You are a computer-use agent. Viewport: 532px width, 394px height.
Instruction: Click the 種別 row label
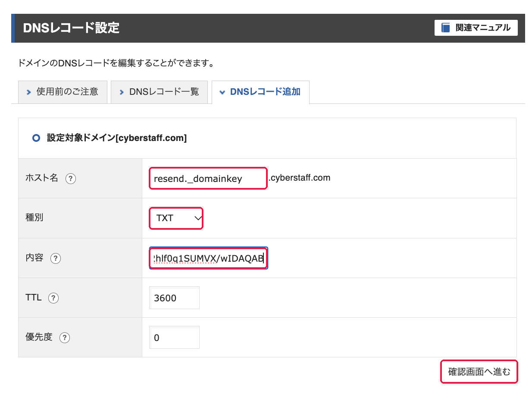click(x=34, y=218)
